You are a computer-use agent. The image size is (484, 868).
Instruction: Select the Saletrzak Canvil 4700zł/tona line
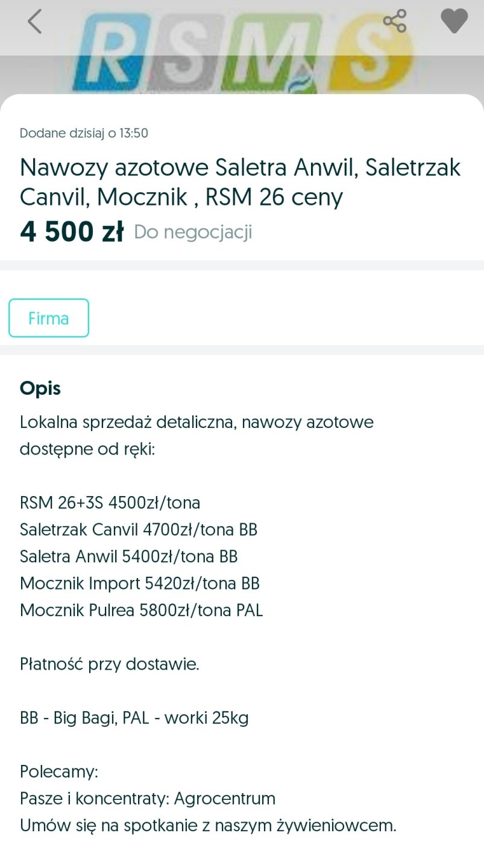point(139,529)
